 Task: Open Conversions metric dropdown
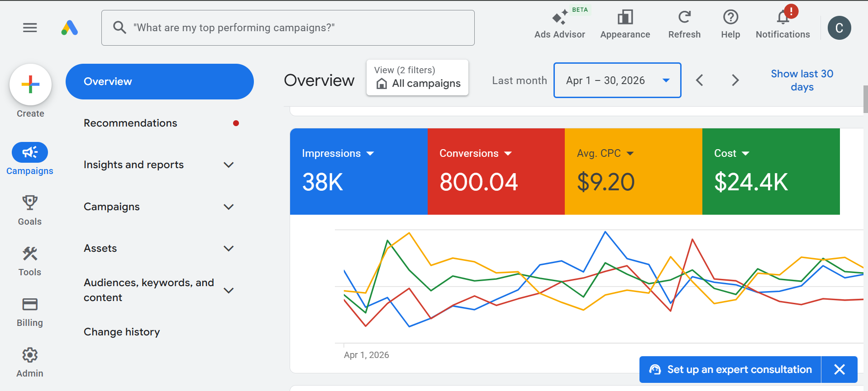[x=508, y=154]
